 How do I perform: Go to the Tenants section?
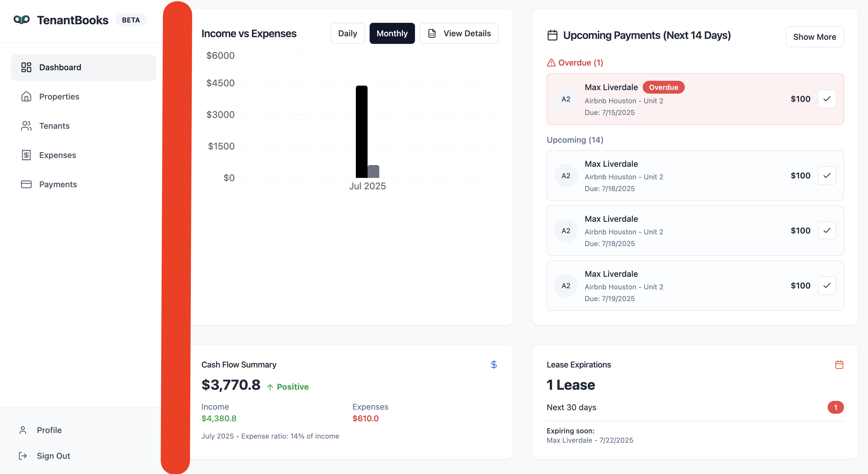[x=54, y=126]
